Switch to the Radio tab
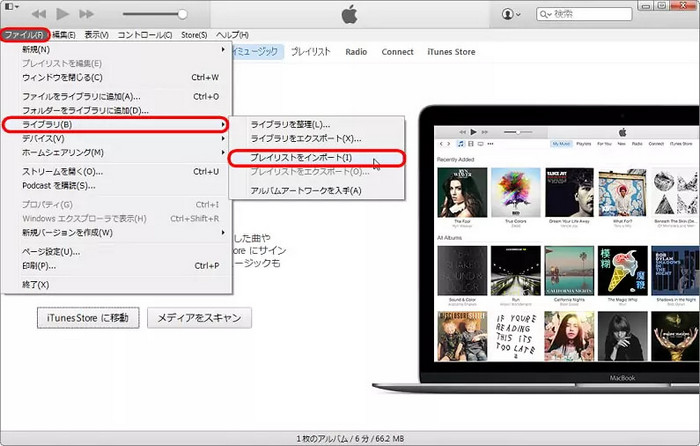Viewport: 700px width, 446px height. [x=356, y=52]
